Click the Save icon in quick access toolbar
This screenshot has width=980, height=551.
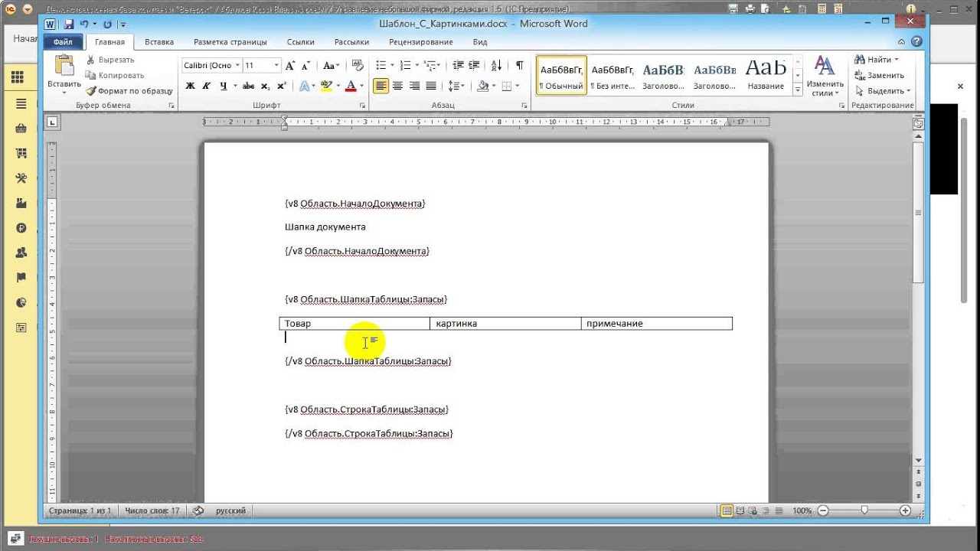(x=70, y=24)
